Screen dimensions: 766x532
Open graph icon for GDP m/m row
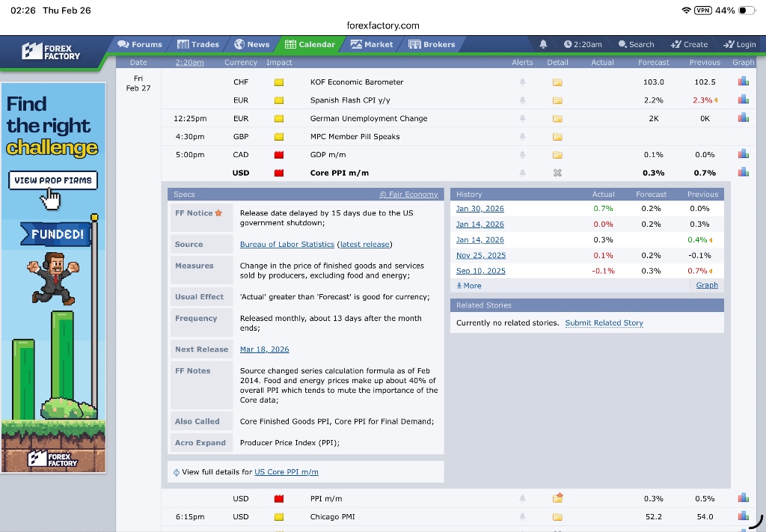743,154
